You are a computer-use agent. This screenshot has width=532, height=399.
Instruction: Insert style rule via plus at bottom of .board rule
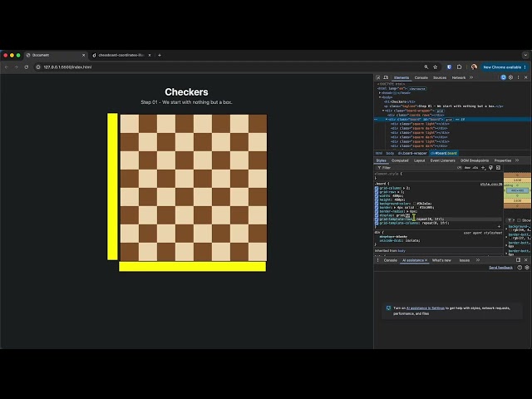click(499, 226)
